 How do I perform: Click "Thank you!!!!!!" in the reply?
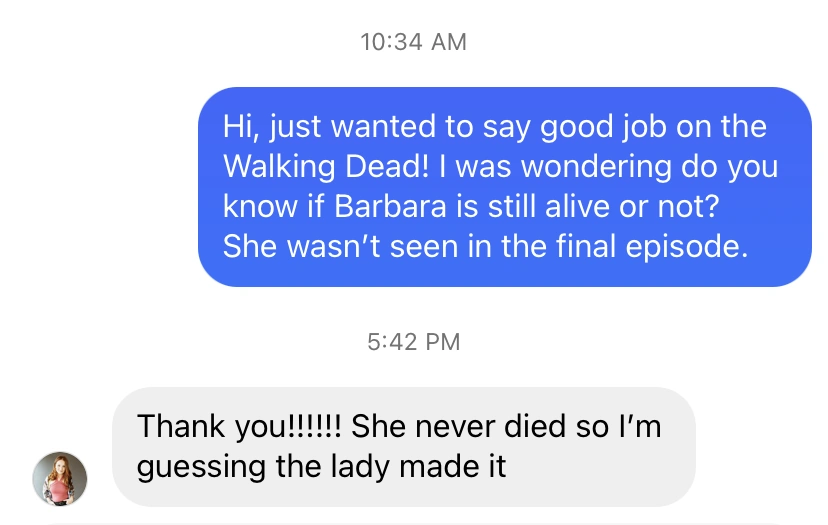tap(239, 427)
